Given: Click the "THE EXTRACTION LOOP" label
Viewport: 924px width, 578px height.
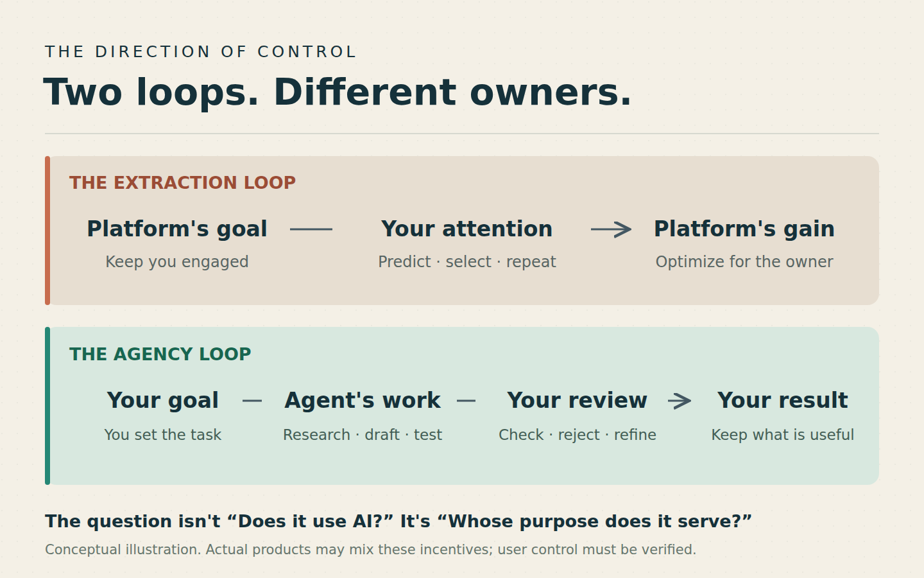Looking at the screenshot, I should (183, 182).
